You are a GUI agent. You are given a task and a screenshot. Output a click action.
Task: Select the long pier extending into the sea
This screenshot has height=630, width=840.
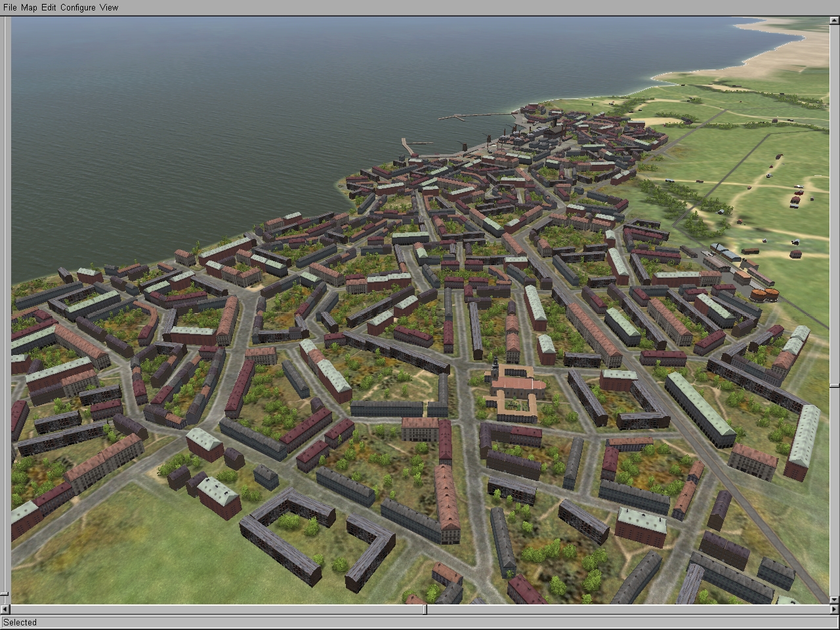472,117
